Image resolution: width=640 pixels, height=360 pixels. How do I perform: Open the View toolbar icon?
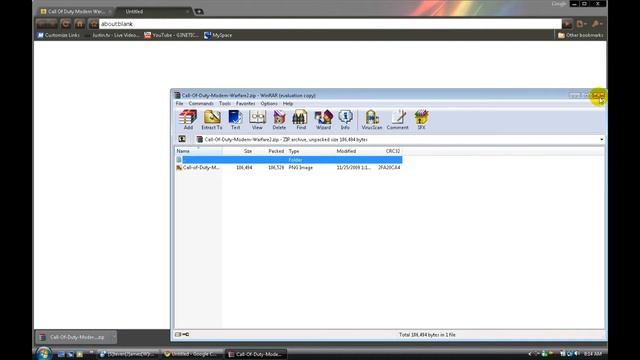pos(257,120)
